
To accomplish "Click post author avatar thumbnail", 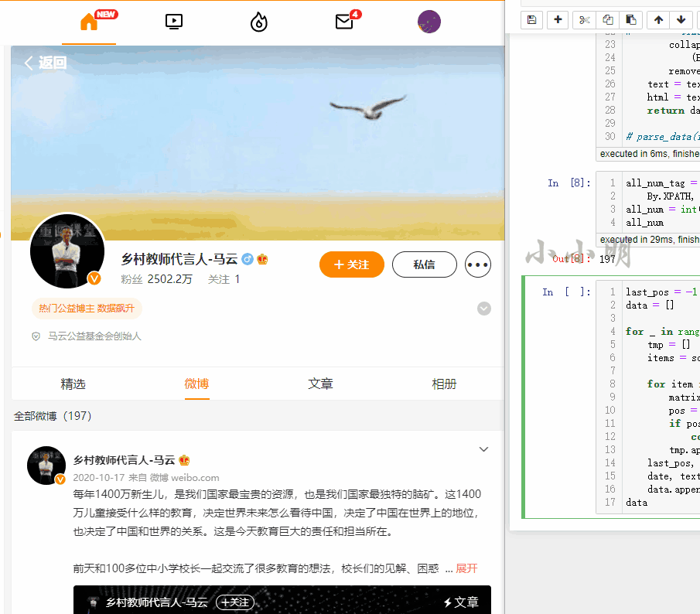I will tap(46, 466).
